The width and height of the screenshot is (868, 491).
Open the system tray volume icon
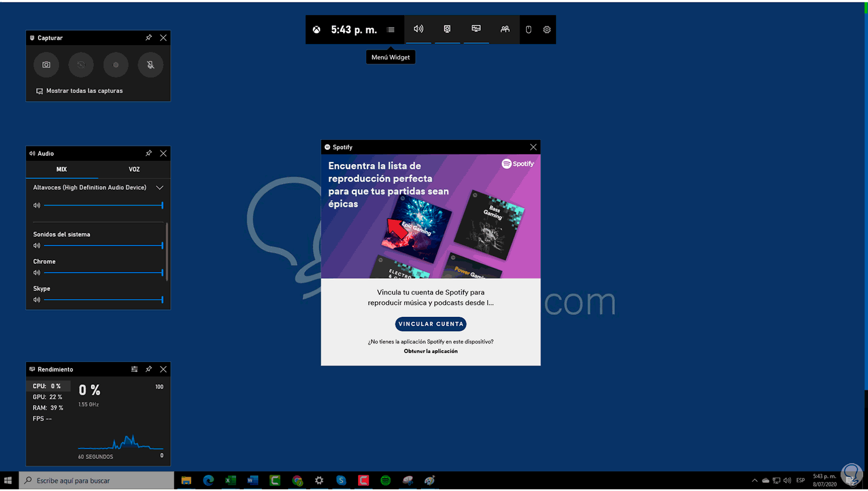click(x=787, y=481)
